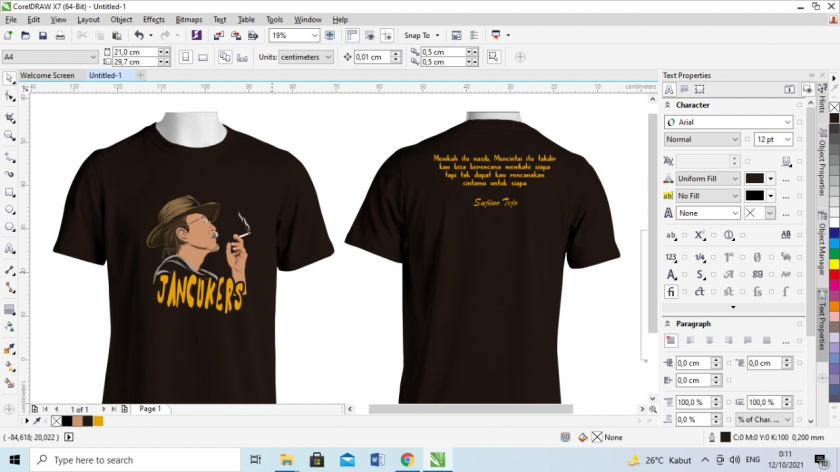The width and height of the screenshot is (840, 472).
Task: Click the Full-screen preview icon
Action: click(x=330, y=35)
